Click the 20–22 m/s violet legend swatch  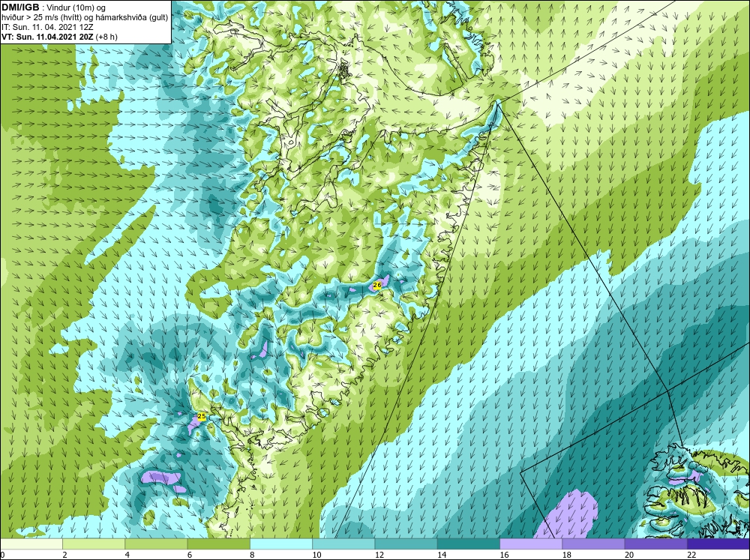coord(655,544)
